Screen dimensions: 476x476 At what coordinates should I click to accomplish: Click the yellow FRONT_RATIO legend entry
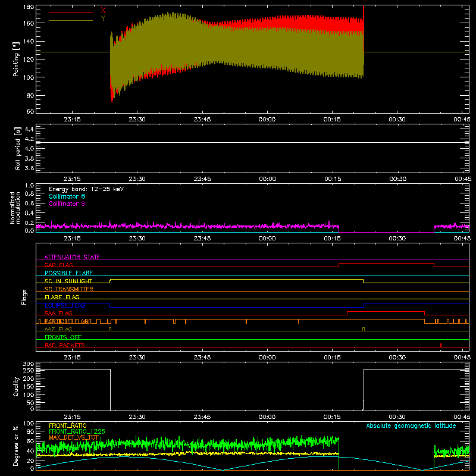(x=68, y=425)
